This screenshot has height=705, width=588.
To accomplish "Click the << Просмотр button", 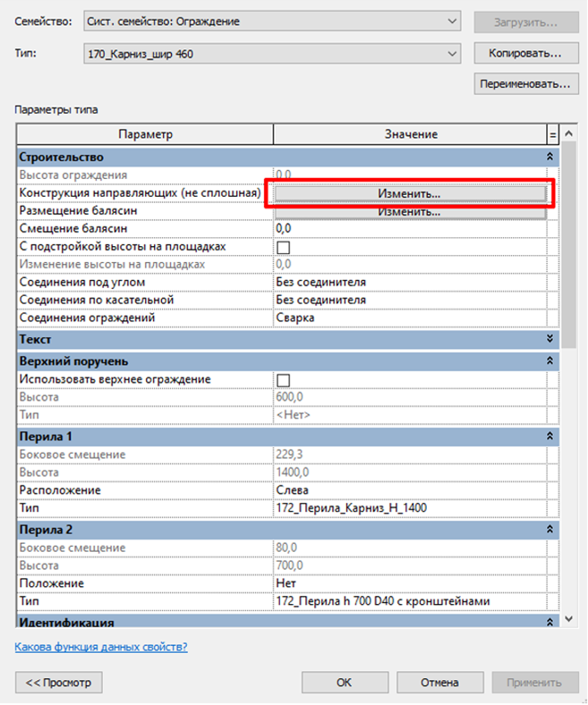I will [x=58, y=683].
